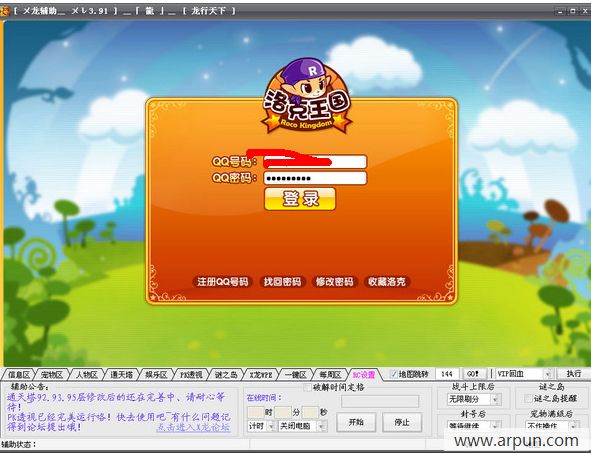
Task: Click the 登录 login button
Action: (x=300, y=199)
